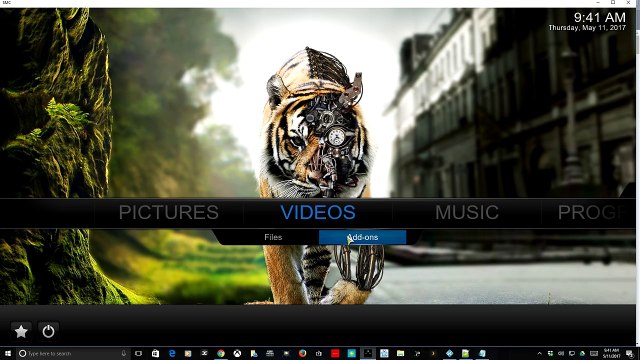
Task: Go to the PICTURES menu section
Action: pyautogui.click(x=169, y=213)
